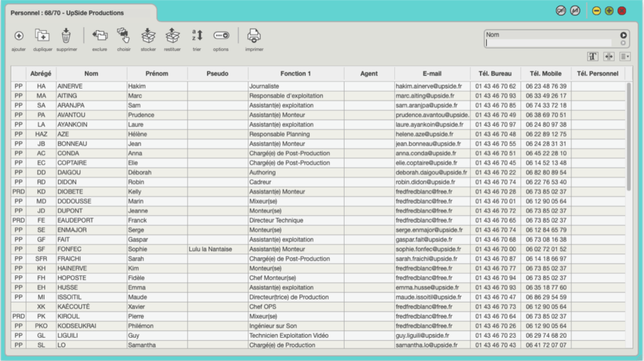644x361 pixels.
Task: Open the options dropdown in the toolbar
Action: pos(221,36)
